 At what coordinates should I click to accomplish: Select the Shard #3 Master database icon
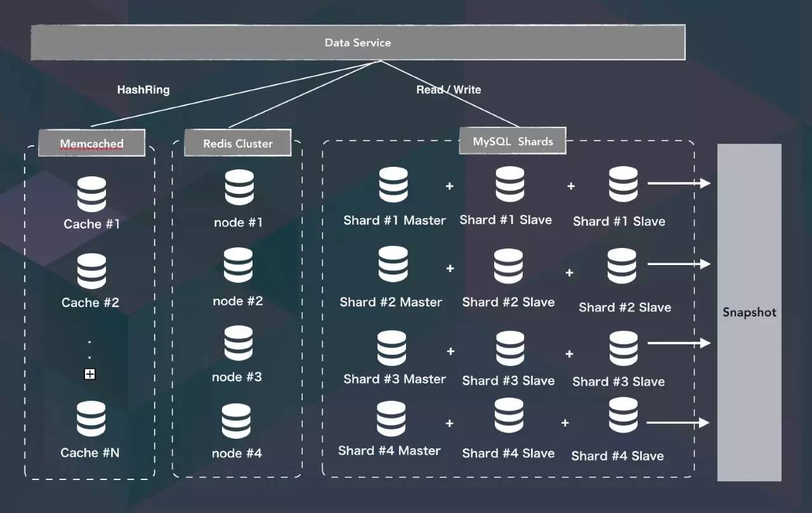point(392,348)
